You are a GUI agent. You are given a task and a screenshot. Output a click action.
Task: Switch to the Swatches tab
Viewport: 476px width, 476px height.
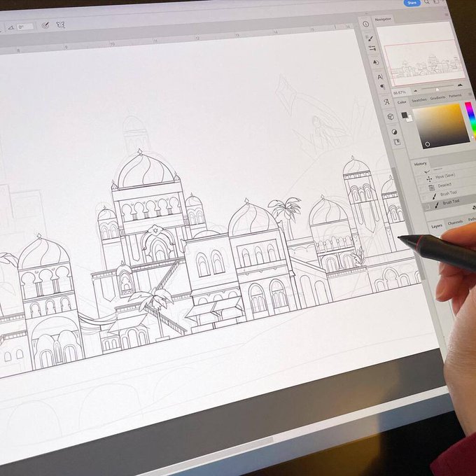(419, 100)
